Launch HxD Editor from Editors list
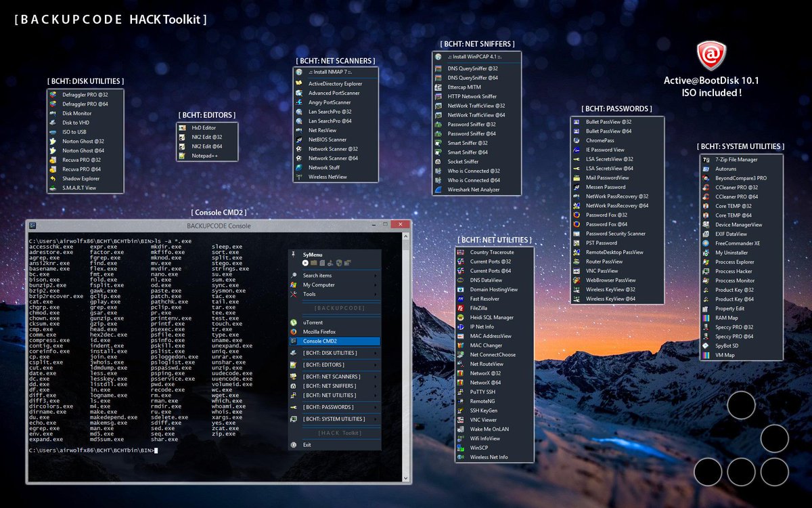 (207, 127)
